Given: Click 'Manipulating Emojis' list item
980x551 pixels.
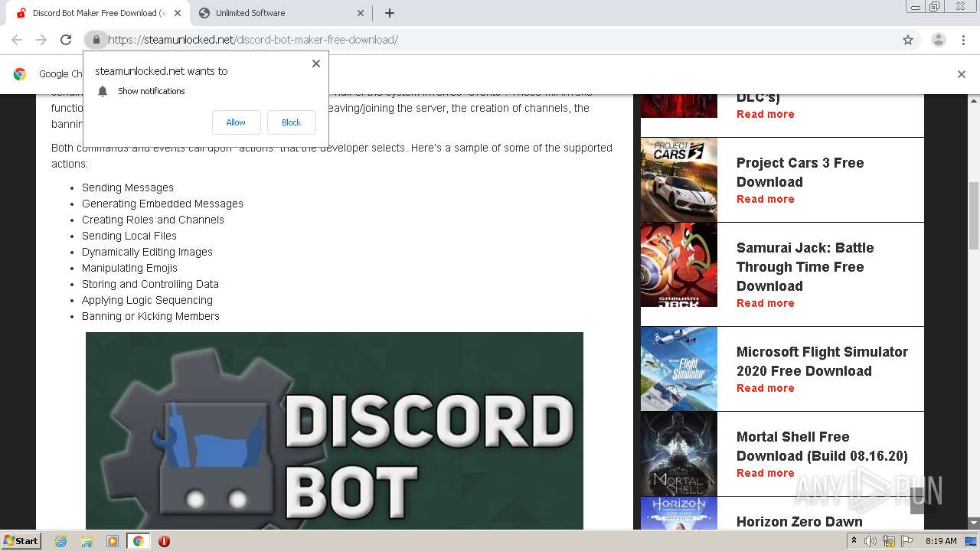Looking at the screenshot, I should click(x=129, y=268).
